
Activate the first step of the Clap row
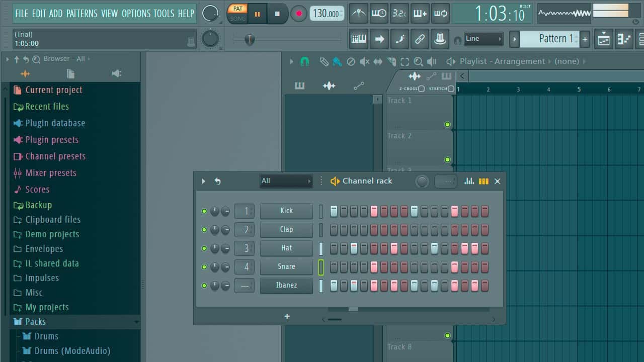(x=334, y=230)
